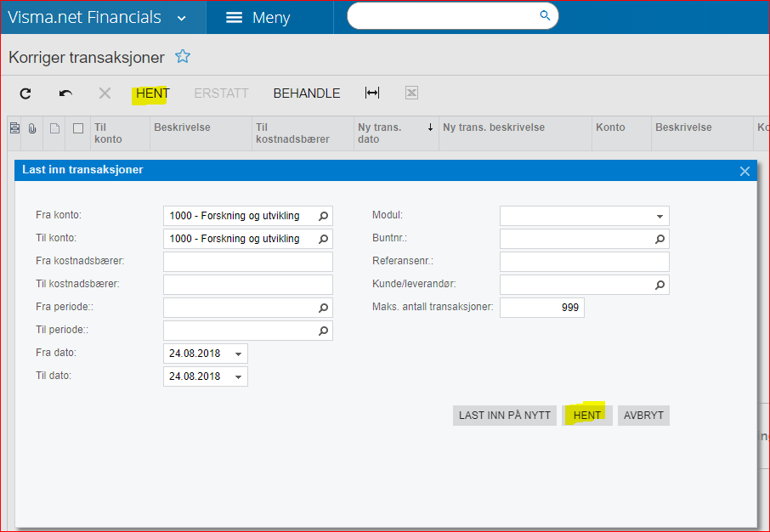The width and height of the screenshot is (770, 532).
Task: Click the undo arrow icon
Action: (65, 93)
